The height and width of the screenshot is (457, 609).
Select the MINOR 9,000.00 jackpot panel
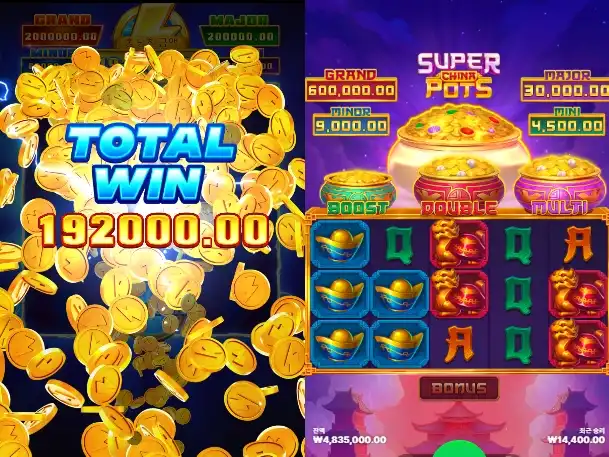coord(351,121)
